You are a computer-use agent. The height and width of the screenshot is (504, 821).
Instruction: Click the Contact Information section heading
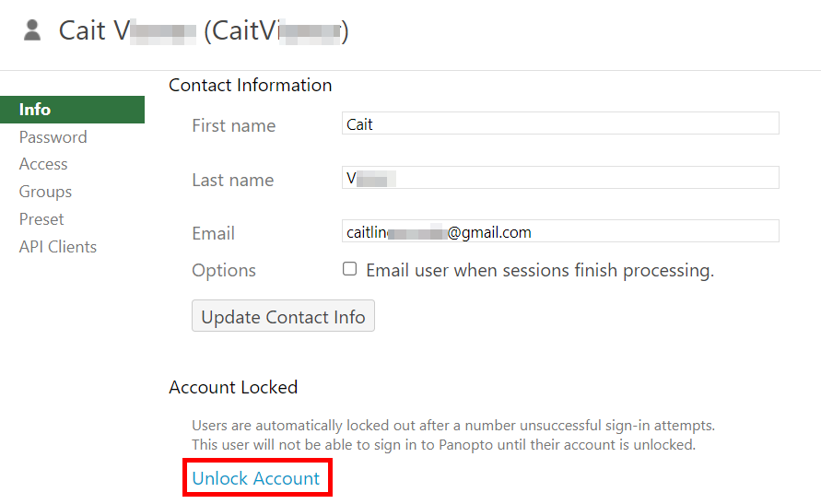click(x=250, y=85)
